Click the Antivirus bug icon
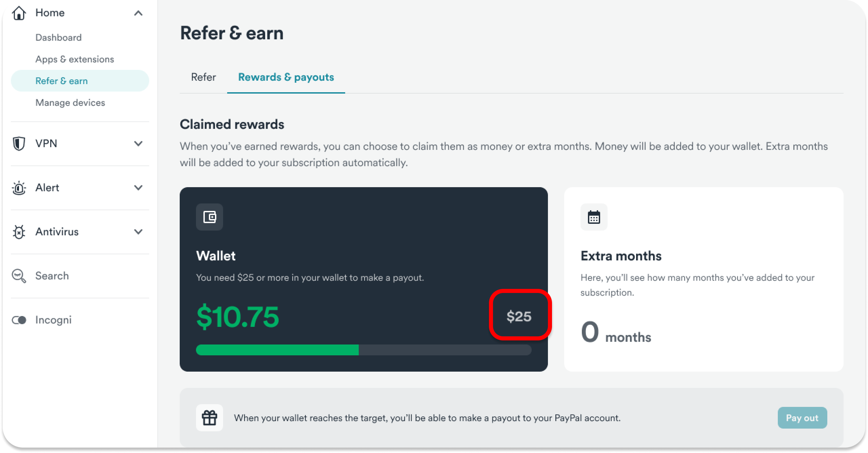This screenshot has height=453, width=868. [x=19, y=232]
